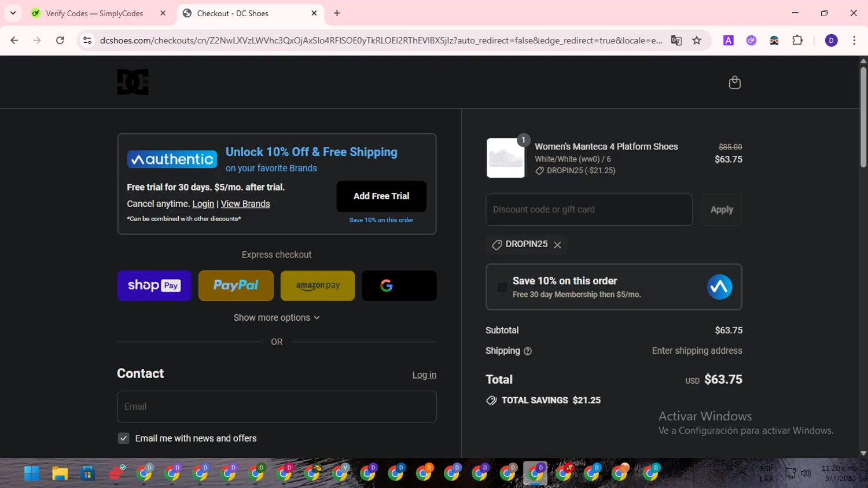868x488 pixels.
Task: Open a new browser tab
Action: coord(337,13)
